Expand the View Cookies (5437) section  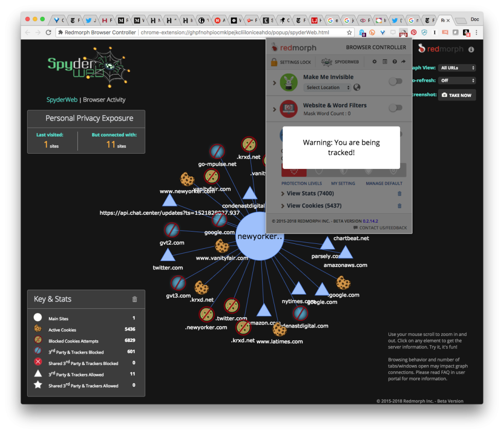click(x=312, y=206)
